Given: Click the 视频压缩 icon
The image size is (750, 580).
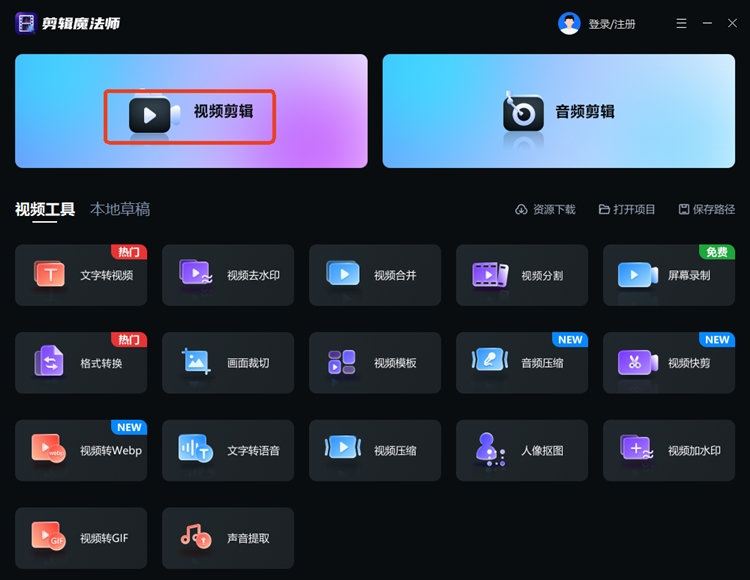Looking at the screenshot, I should 342,447.
